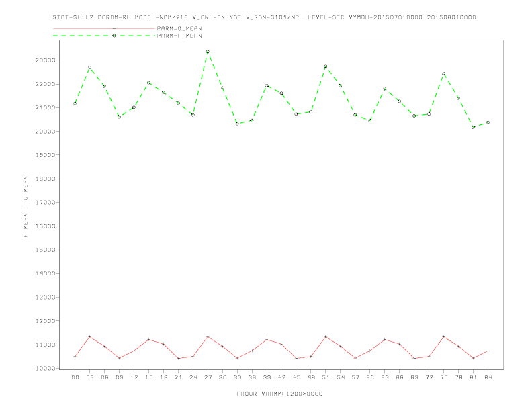This screenshot has width=532, height=411.
Task: Click the green F_MEAN peak marker at hour 27
Action: tap(208, 52)
